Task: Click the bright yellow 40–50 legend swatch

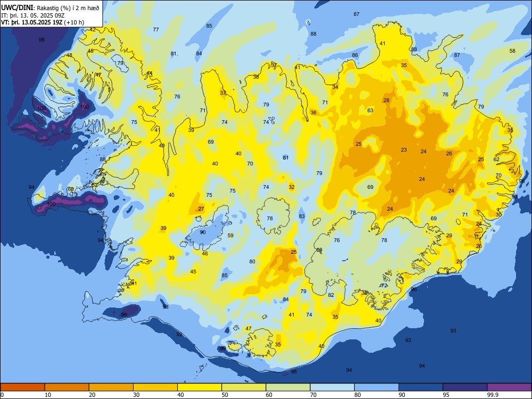Action: [199, 387]
